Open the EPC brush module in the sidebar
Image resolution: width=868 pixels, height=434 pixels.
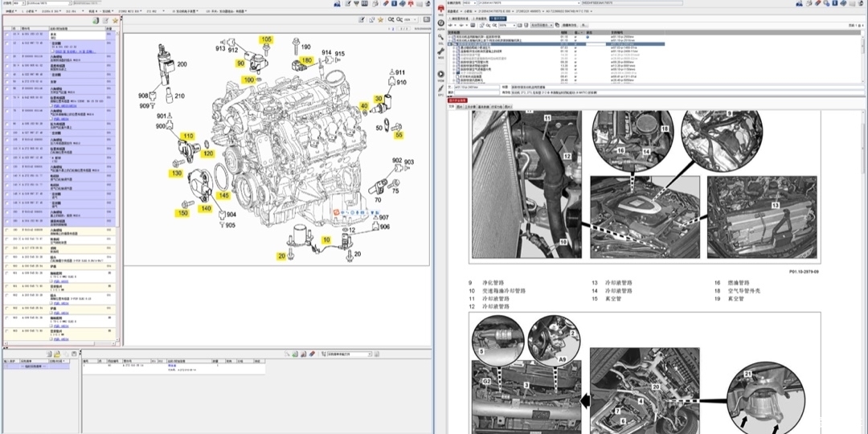440,88
